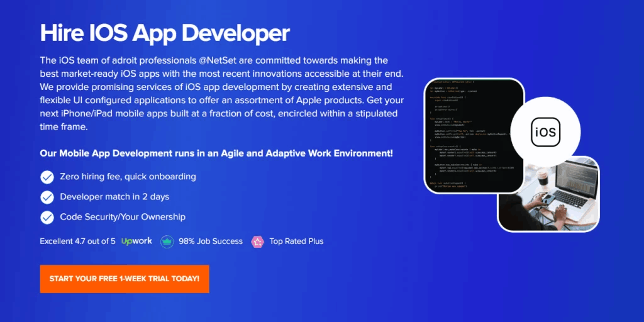Click the pink Top Rated Plus star badge

tap(257, 241)
